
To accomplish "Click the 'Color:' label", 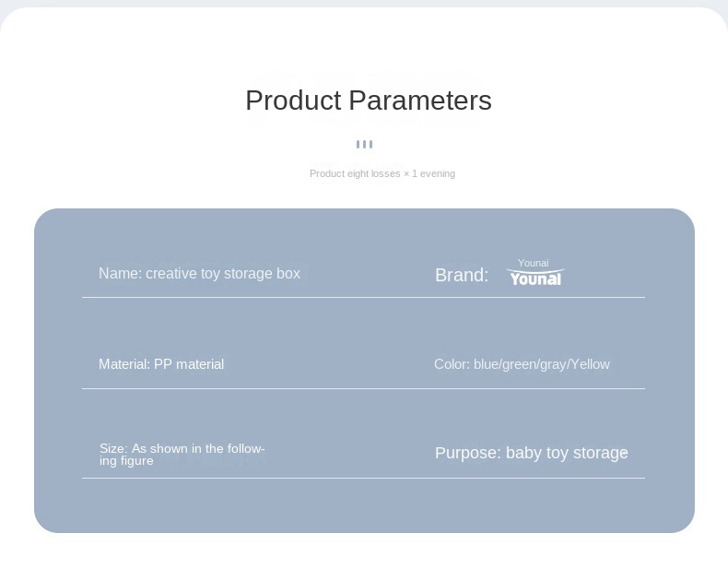I will (x=452, y=364).
